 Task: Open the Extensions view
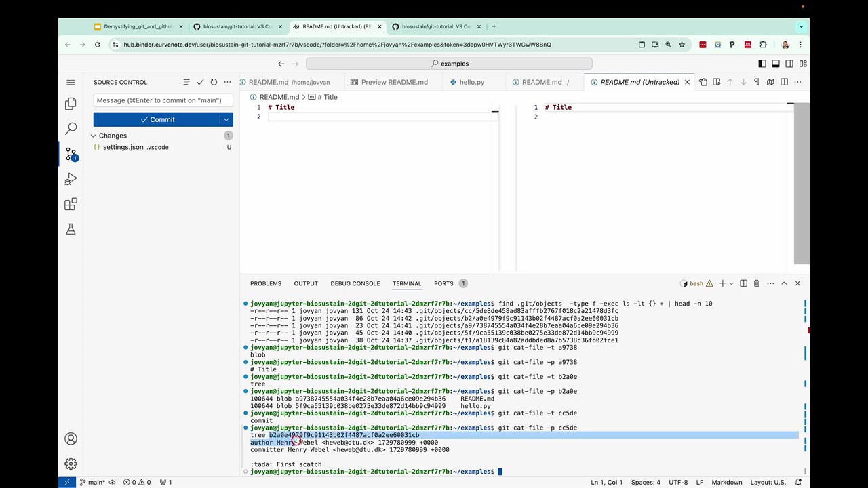click(71, 203)
